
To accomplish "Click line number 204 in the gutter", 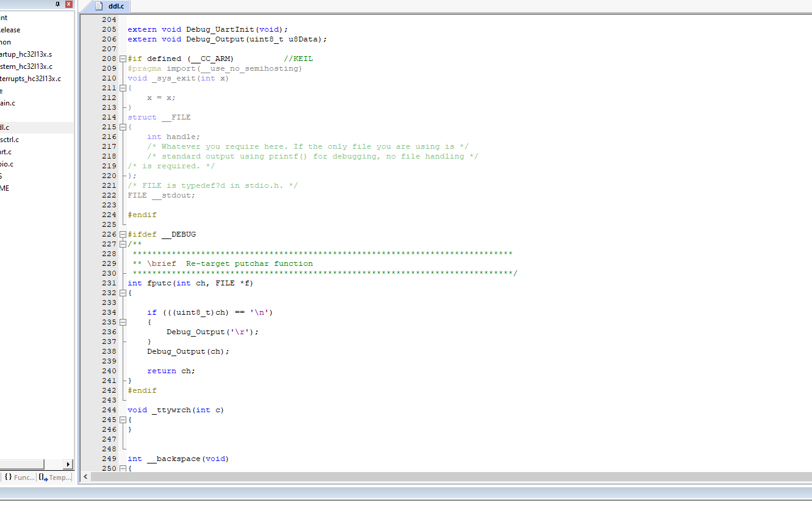I will [109, 20].
